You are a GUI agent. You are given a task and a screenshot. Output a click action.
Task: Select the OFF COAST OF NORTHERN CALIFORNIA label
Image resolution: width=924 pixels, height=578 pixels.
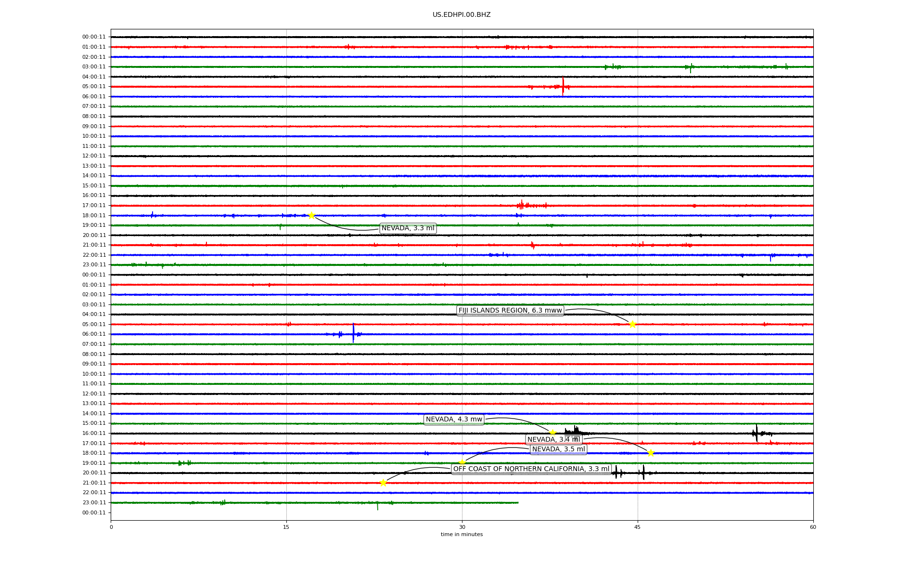(x=531, y=469)
